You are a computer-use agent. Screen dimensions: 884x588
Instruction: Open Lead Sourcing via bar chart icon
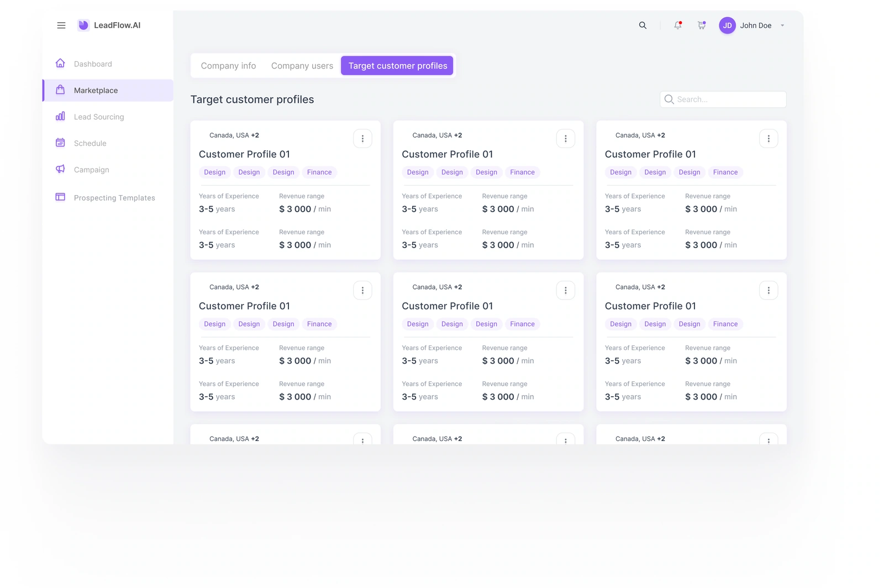pyautogui.click(x=60, y=116)
